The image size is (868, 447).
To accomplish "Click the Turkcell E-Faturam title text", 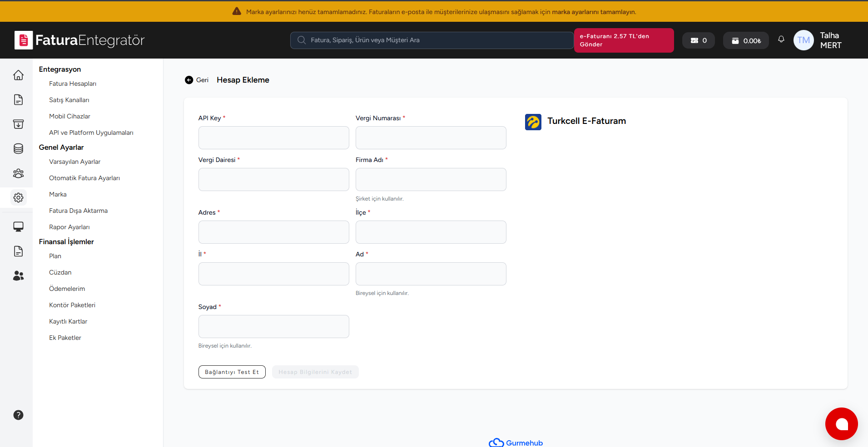I will pyautogui.click(x=587, y=121).
